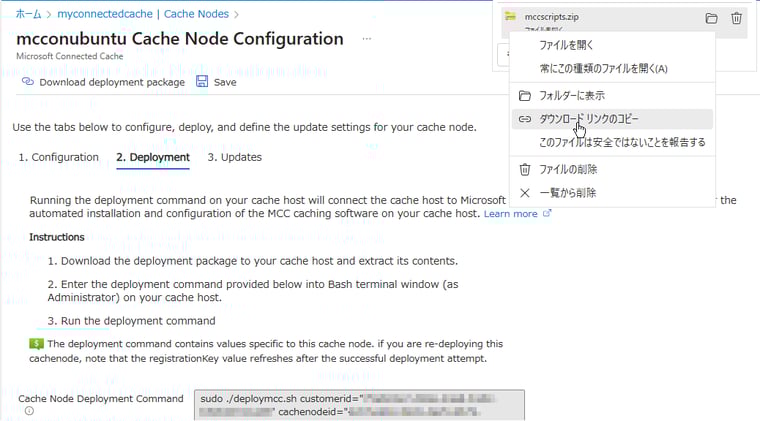Open myconnectedcache | Cache Nodes breadcrumb
This screenshot has height=421, width=760.
pyautogui.click(x=143, y=14)
